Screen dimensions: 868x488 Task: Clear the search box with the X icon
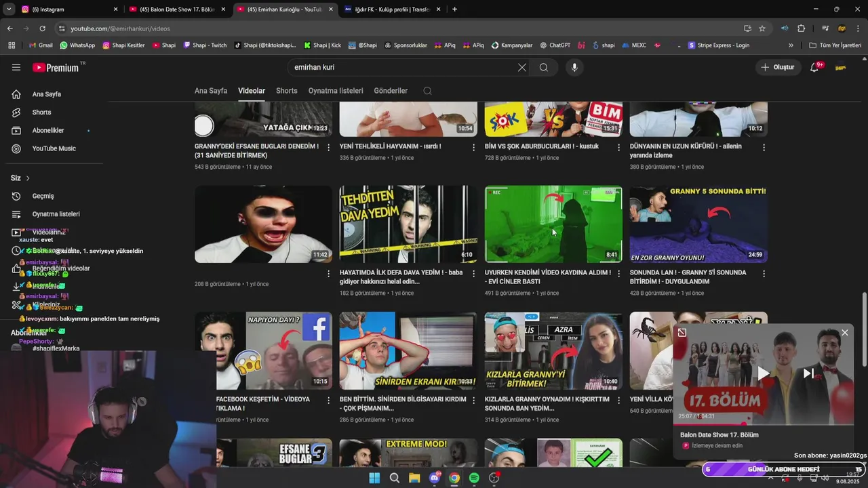(x=521, y=68)
